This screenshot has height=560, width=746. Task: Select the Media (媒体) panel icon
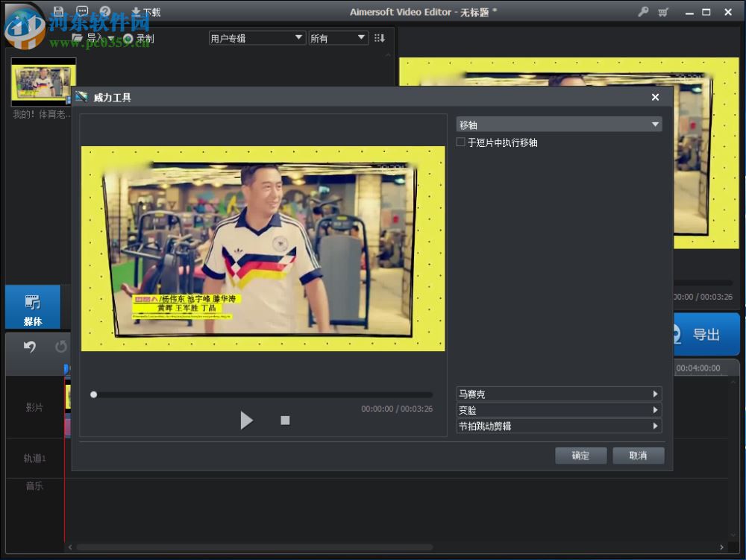point(34,306)
